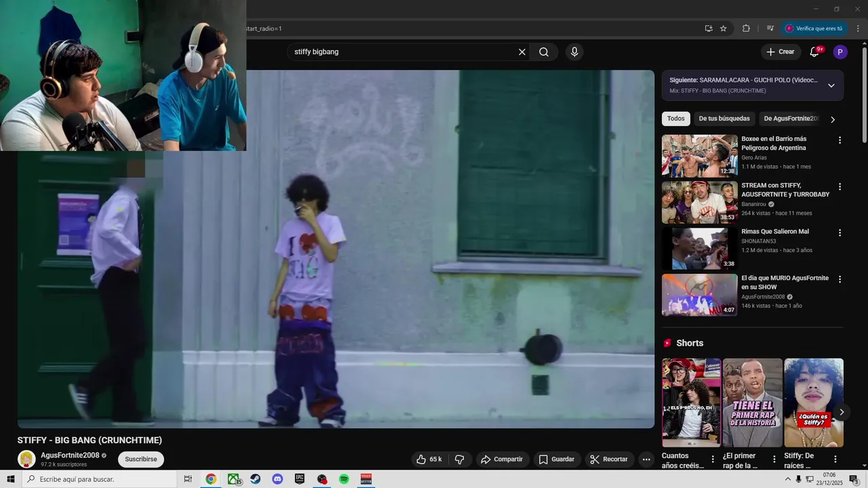The width and height of the screenshot is (868, 488).
Task: Open Chrome extensions puzzle icon
Action: [x=746, y=28]
